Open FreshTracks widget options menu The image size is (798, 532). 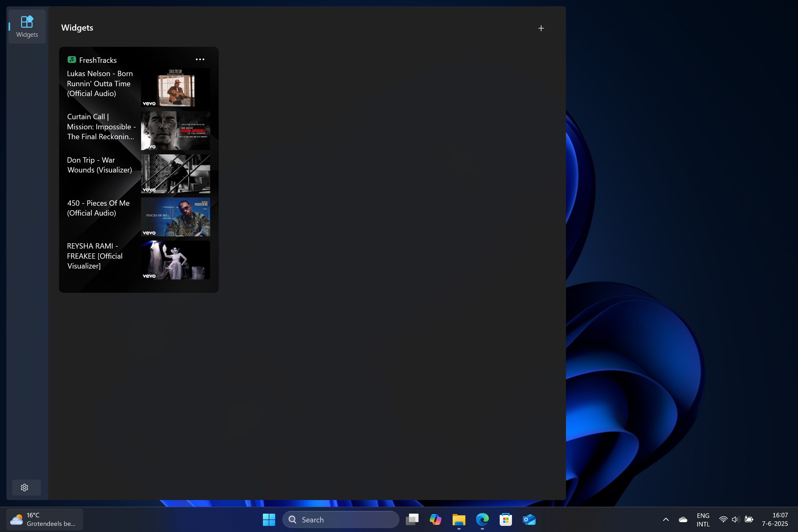[200, 59]
